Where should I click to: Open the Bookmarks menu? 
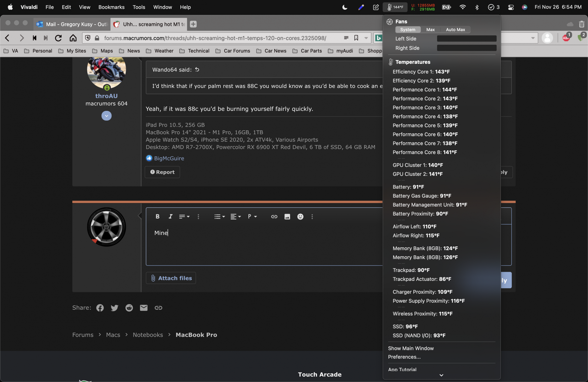[111, 7]
